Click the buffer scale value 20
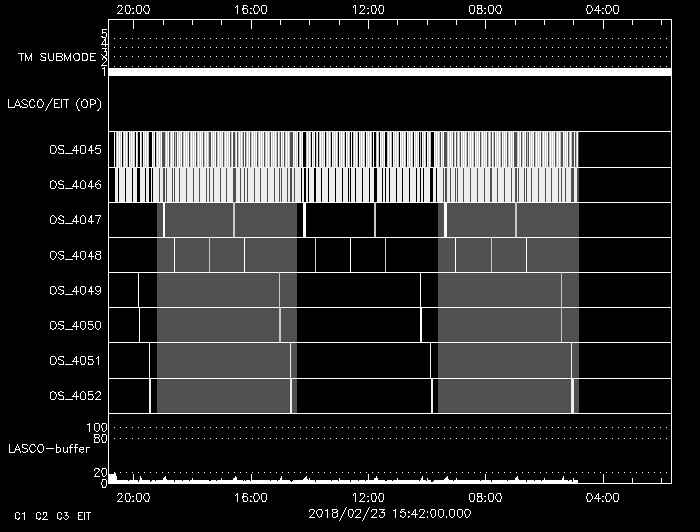The width and height of the screenshot is (700, 532). tap(100, 473)
